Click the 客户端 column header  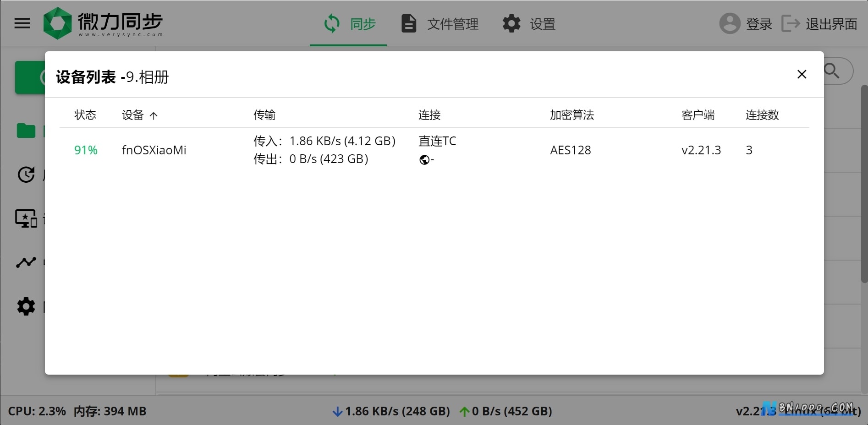click(698, 115)
